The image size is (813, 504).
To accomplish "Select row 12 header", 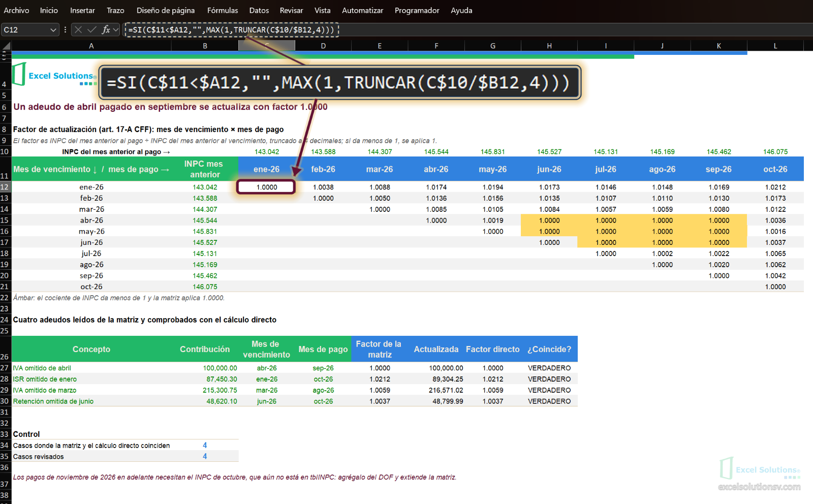I will (5, 187).
